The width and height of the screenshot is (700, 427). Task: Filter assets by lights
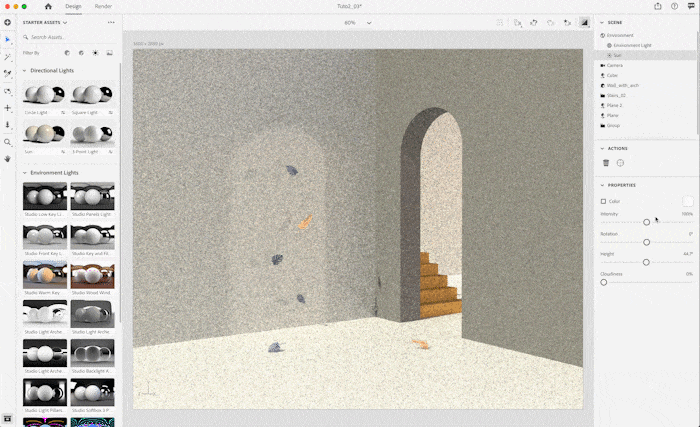coord(95,53)
